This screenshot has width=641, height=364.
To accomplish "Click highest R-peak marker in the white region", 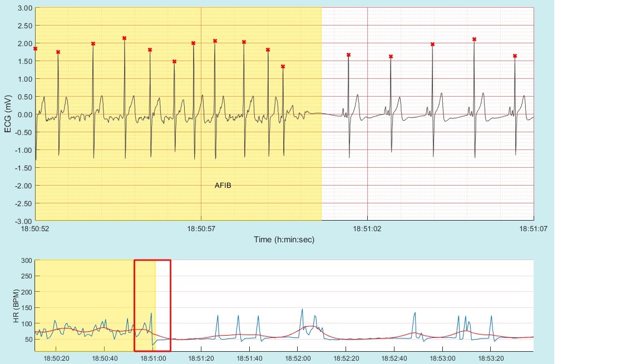I will (x=474, y=39).
